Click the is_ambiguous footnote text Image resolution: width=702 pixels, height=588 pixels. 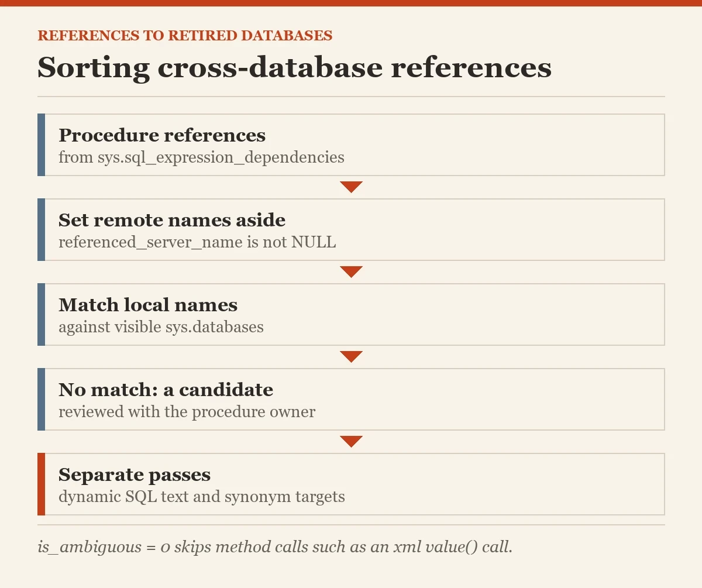275,547
